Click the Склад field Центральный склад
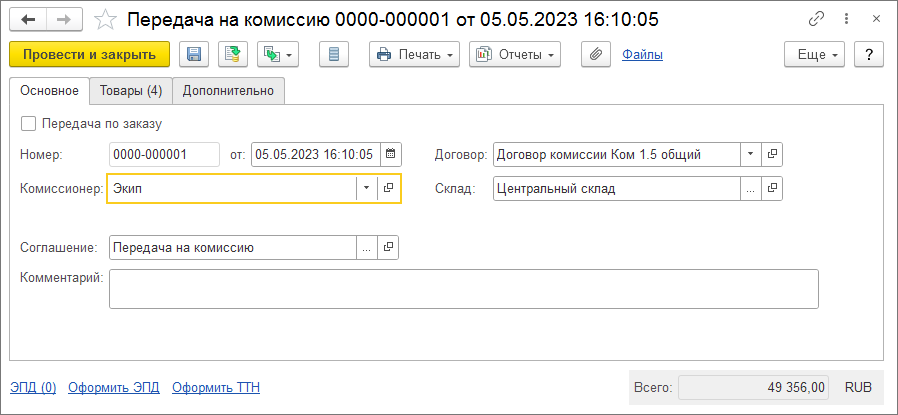The width and height of the screenshot is (898, 415). coord(617,188)
